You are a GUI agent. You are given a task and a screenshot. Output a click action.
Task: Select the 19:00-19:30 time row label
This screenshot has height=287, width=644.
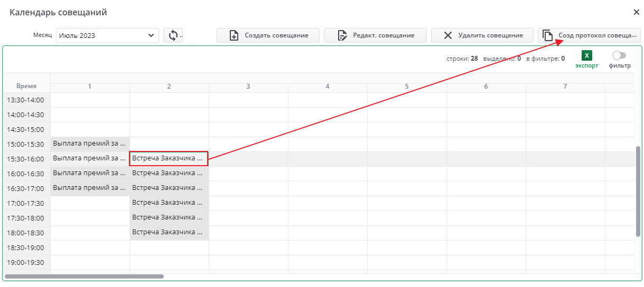(26, 262)
